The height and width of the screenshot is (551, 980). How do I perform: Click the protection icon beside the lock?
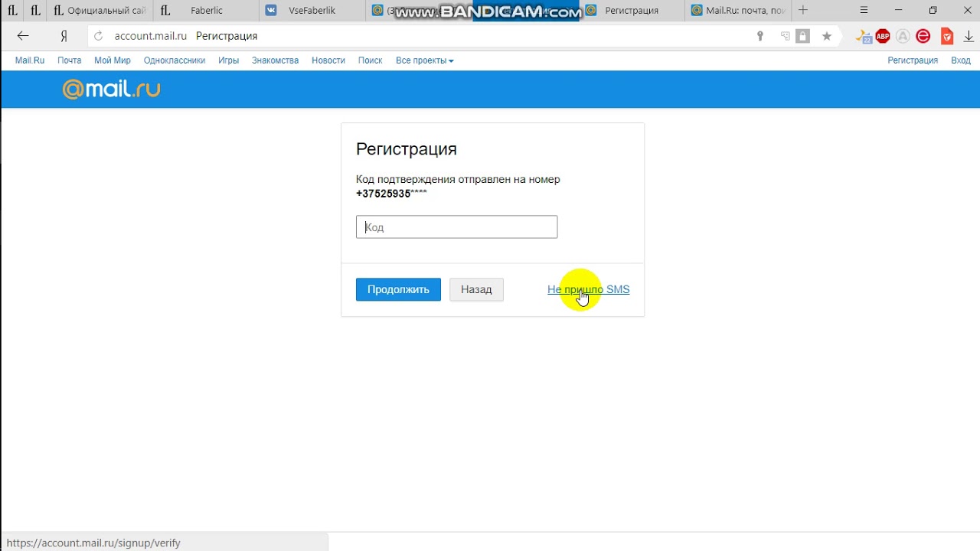785,36
